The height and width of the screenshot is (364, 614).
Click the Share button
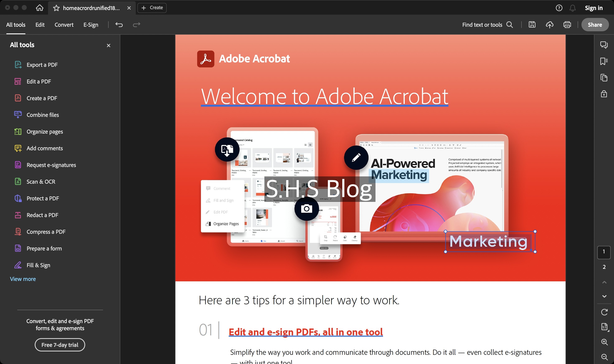click(595, 25)
